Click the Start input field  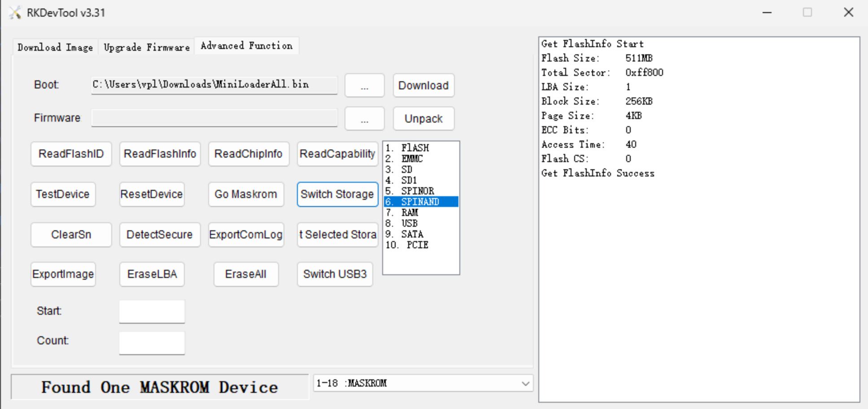coord(152,312)
